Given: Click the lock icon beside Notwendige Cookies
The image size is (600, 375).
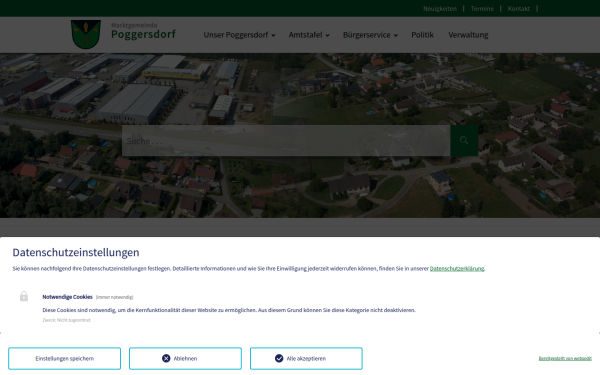Looking at the screenshot, I should pos(24,296).
